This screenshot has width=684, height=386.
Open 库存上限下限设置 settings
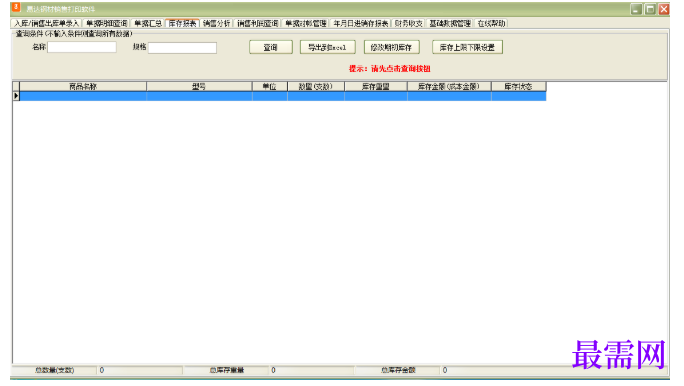point(467,47)
